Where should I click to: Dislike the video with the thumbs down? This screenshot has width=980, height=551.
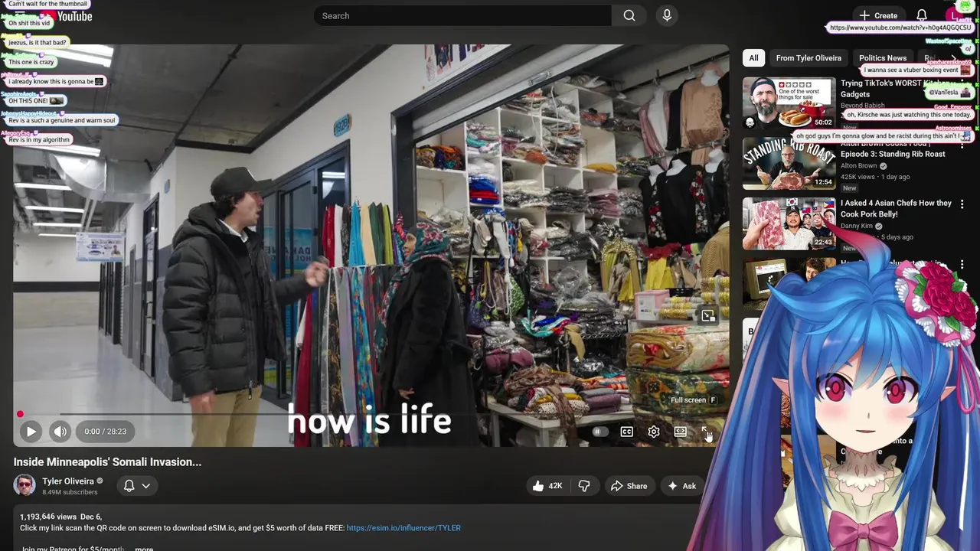584,486
